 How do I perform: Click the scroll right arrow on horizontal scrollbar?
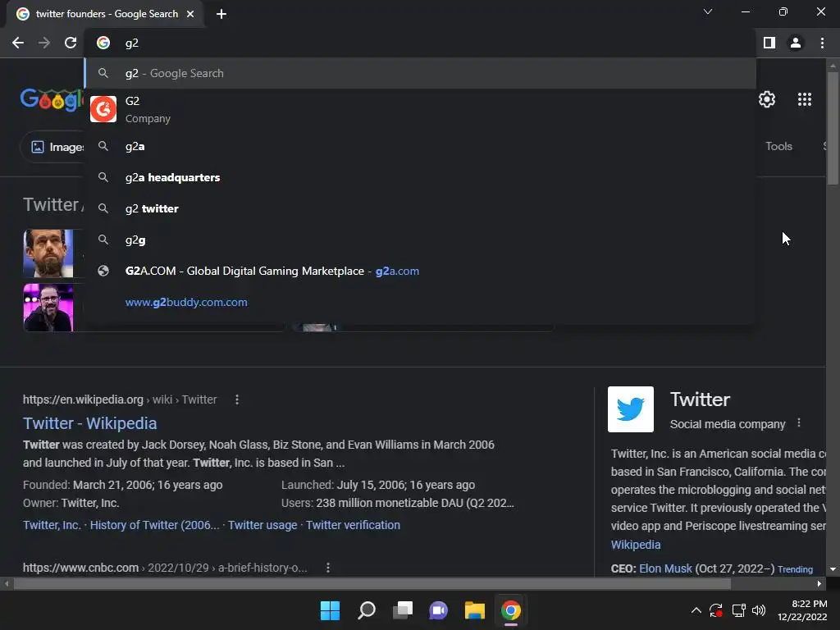819,583
